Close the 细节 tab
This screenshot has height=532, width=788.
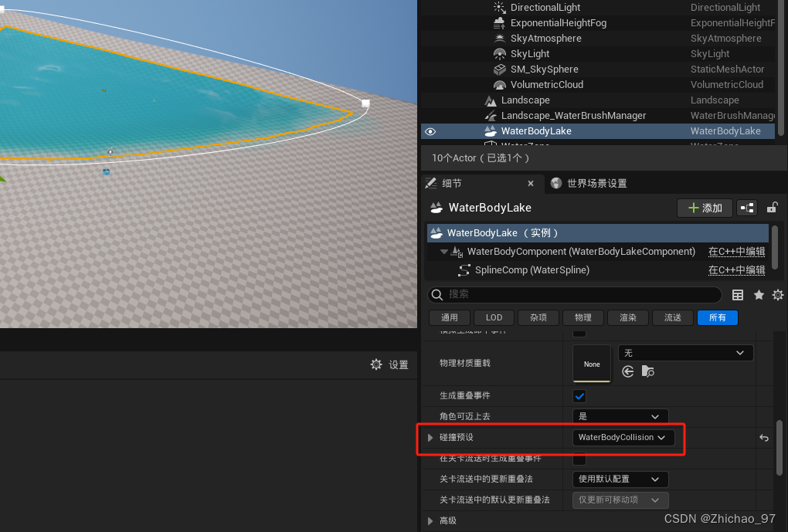[x=531, y=184]
